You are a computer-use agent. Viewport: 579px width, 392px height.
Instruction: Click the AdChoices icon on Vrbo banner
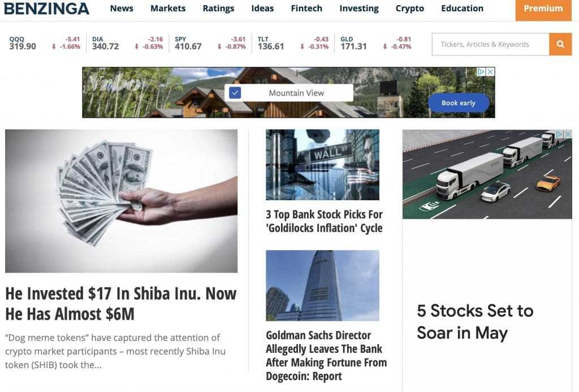(481, 72)
